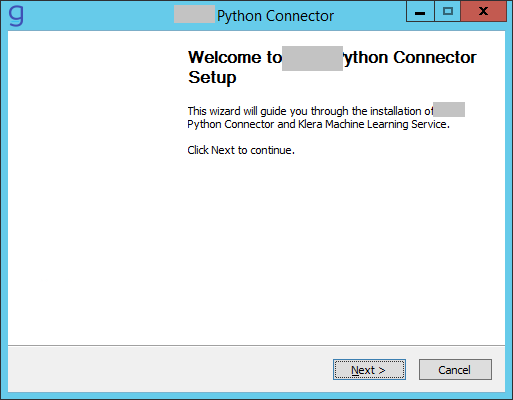
Task: Close the setup wizard window
Action: click(x=483, y=12)
